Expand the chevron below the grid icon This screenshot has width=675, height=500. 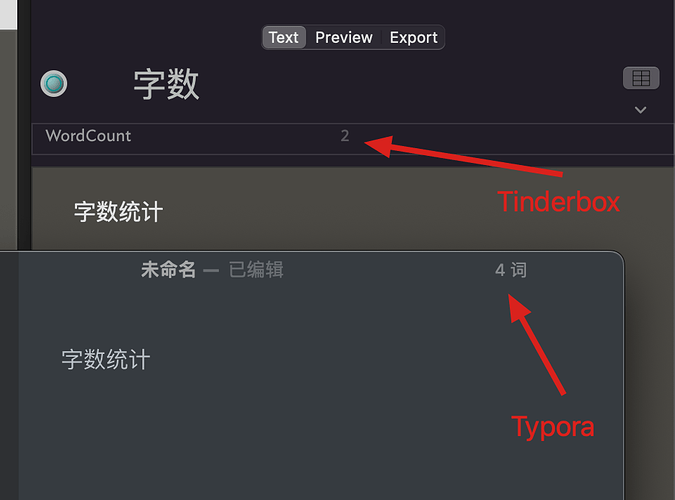pos(641,110)
